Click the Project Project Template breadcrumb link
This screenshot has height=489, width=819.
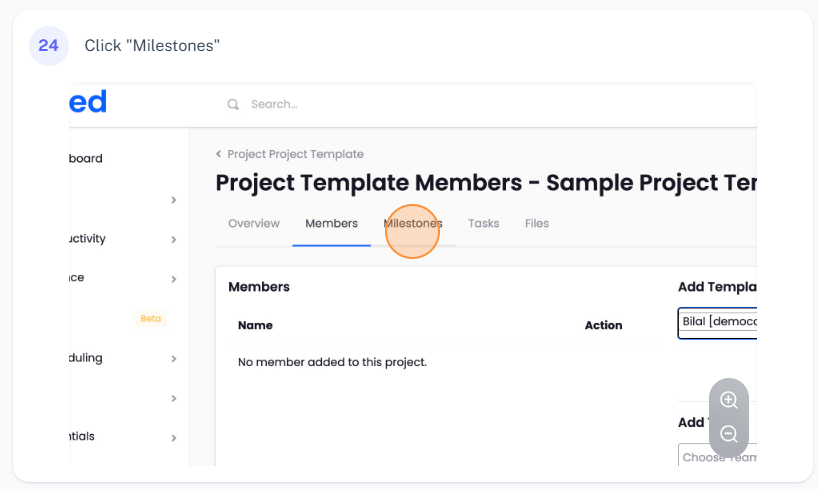[295, 155]
